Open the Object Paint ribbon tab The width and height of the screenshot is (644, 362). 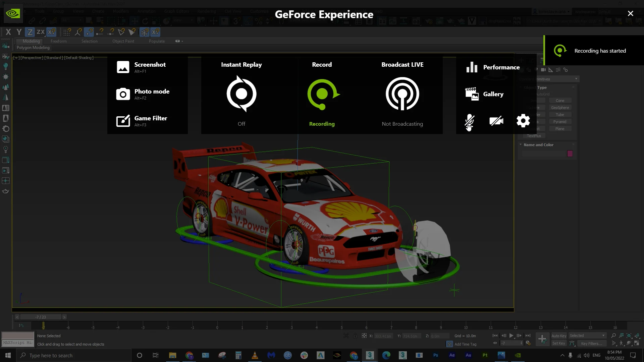pos(123,41)
